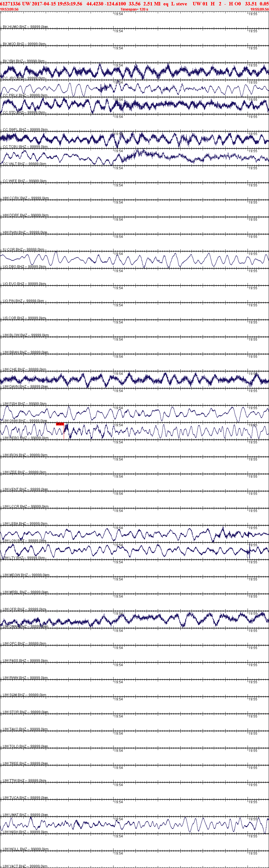269x868 pixels.
Task: Select the UW DAVN BHZ station label
Action: (26, 387)
